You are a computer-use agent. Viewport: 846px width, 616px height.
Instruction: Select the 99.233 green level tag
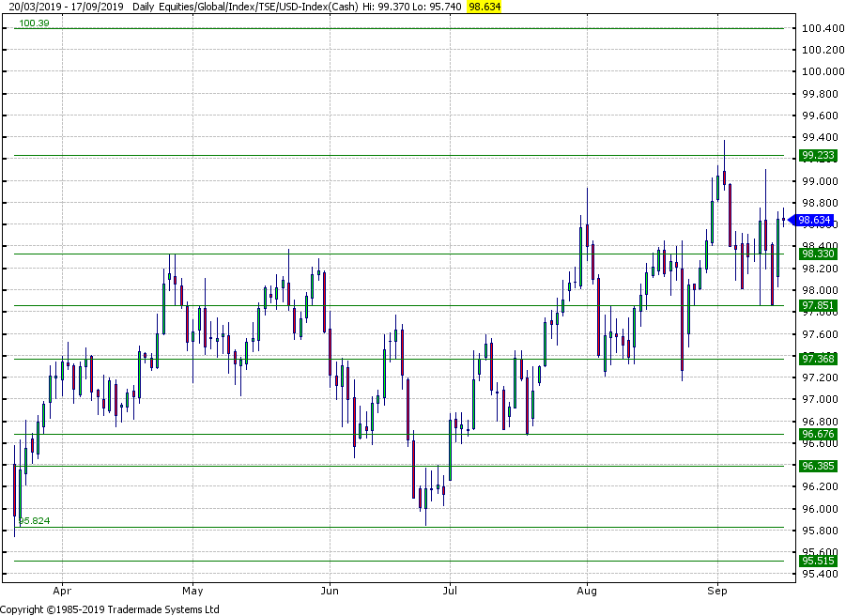[x=818, y=156]
